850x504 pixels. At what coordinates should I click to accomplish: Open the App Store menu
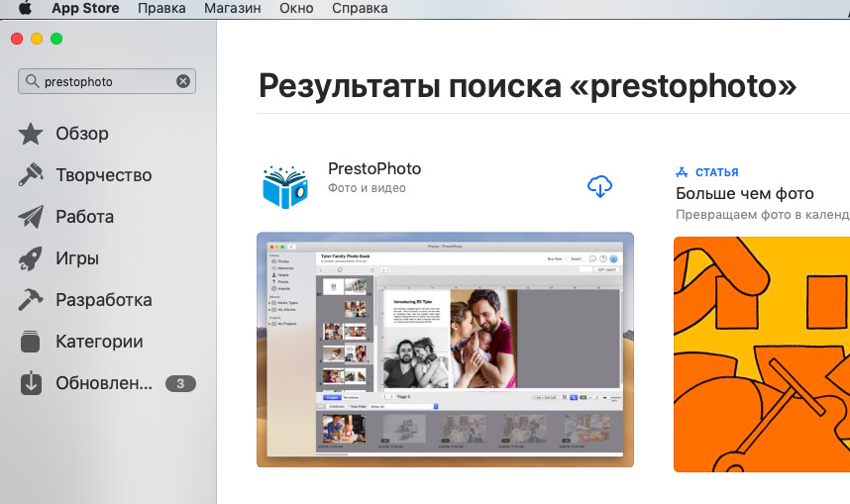tap(85, 8)
